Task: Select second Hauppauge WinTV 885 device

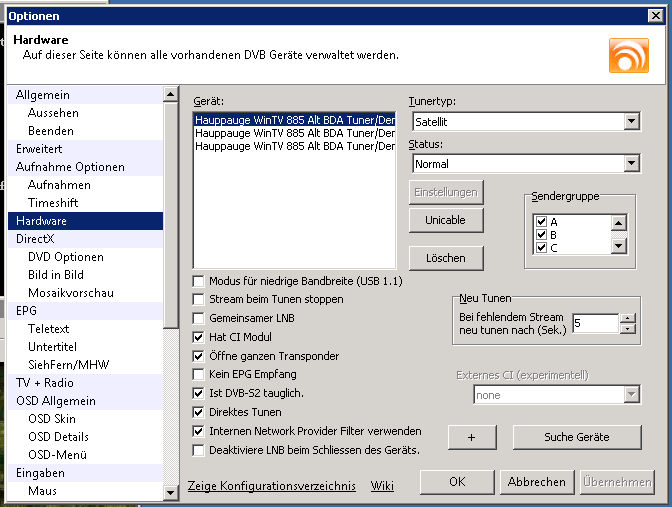Action: [x=295, y=133]
